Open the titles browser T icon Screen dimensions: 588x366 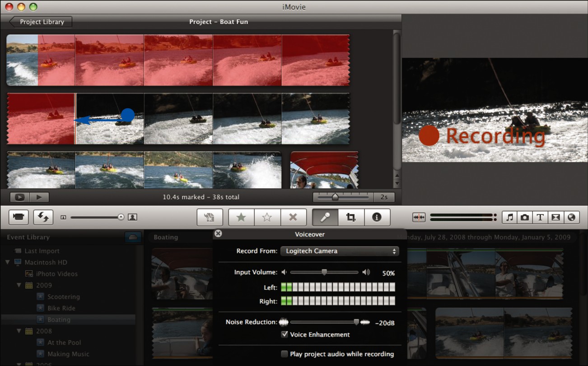coord(540,217)
